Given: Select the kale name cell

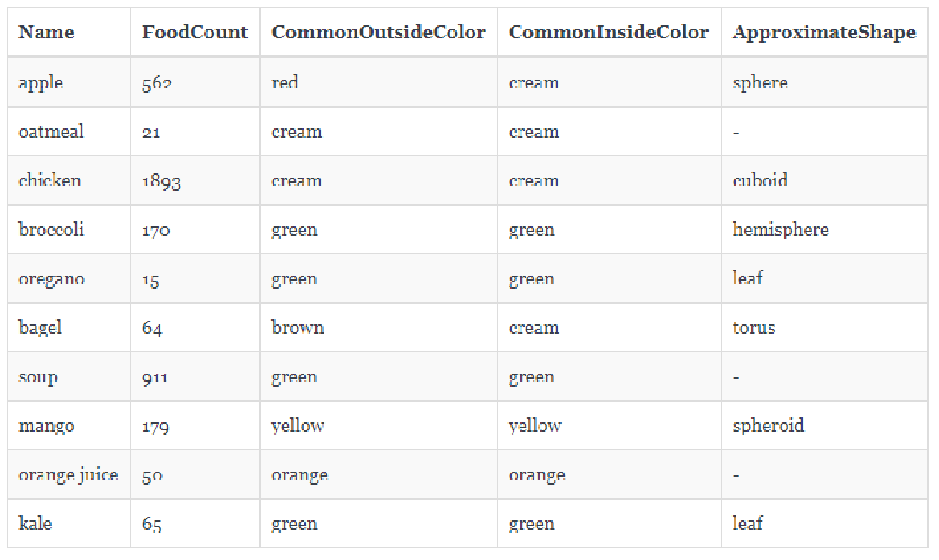Looking at the screenshot, I should (x=35, y=524).
